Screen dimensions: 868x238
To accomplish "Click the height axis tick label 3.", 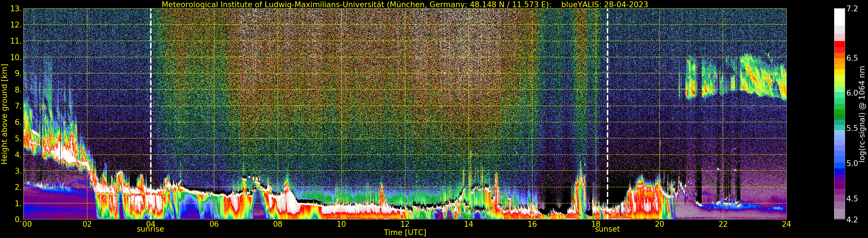I will [18, 171].
